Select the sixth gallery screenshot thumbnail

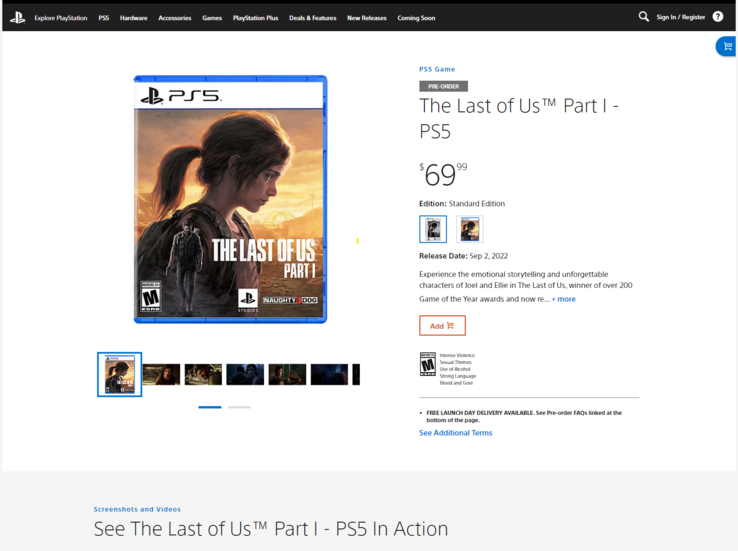(329, 375)
